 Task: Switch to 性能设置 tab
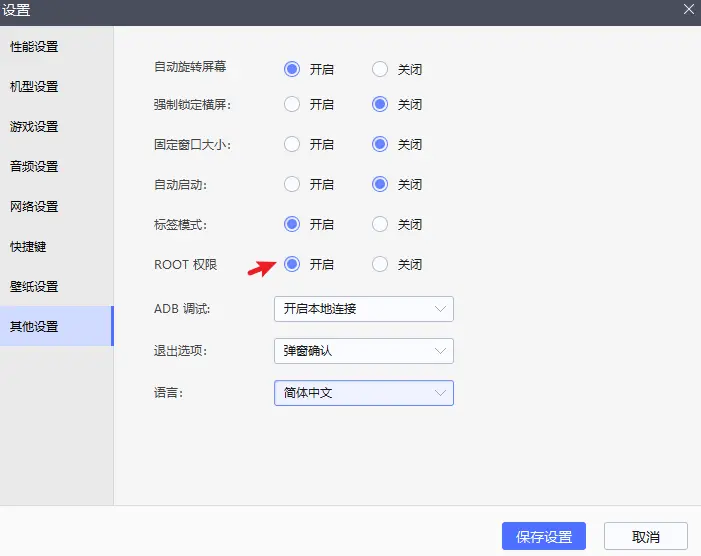pyautogui.click(x=57, y=46)
